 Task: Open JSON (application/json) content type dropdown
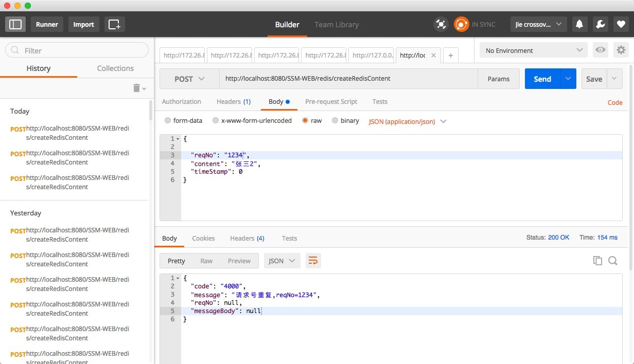(x=408, y=121)
